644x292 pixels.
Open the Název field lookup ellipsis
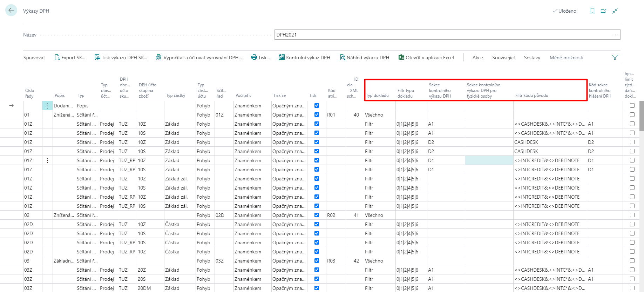point(615,35)
